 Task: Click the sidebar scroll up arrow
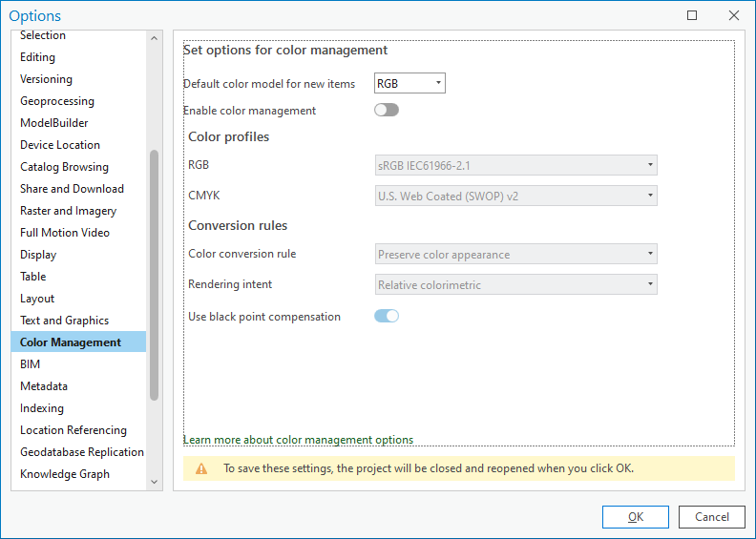pyautogui.click(x=155, y=38)
